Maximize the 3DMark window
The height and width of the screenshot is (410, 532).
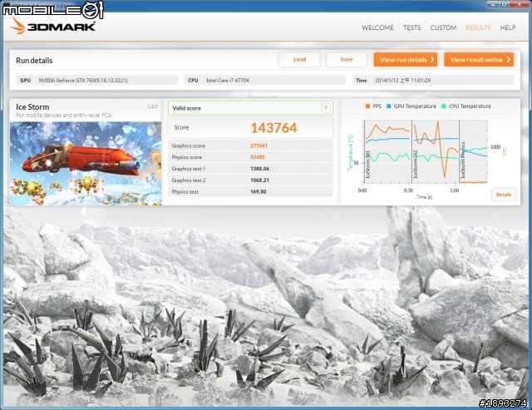tap(505, 5)
